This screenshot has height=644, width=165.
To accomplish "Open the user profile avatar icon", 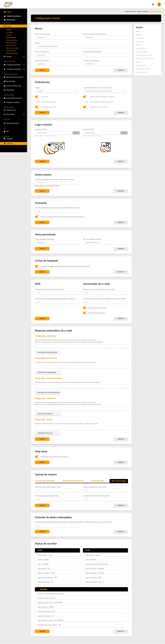I will click(x=159, y=4).
